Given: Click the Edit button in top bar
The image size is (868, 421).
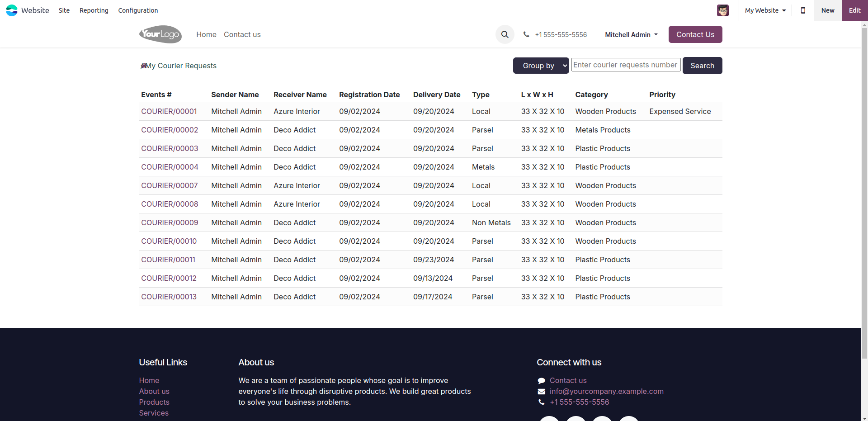Looking at the screenshot, I should pos(854,10).
